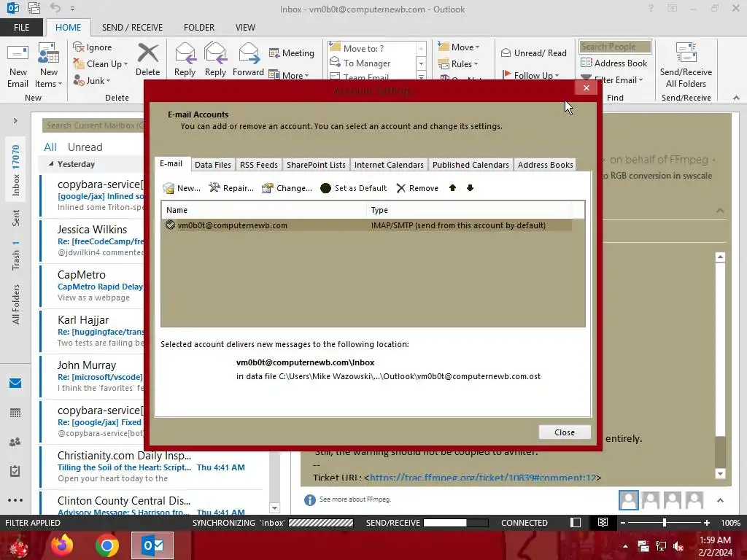
Task: Click Send/Receive All Folders icon
Action: pos(686,52)
